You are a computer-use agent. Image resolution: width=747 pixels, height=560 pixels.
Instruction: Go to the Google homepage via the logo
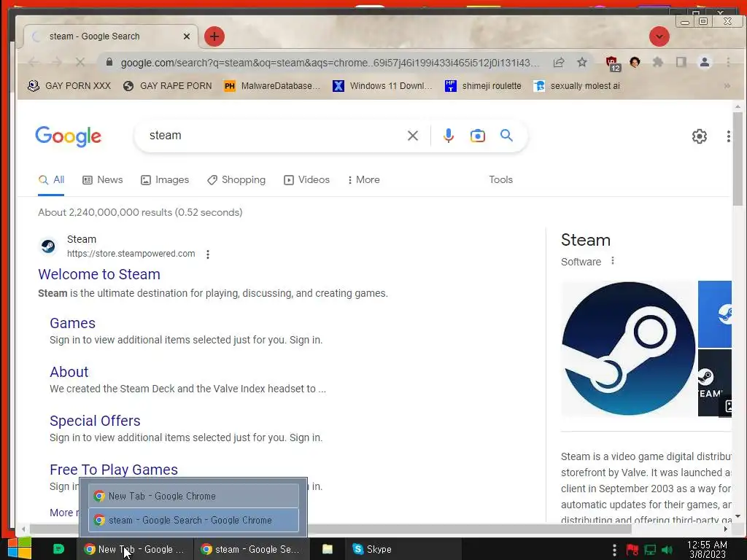pos(68,136)
